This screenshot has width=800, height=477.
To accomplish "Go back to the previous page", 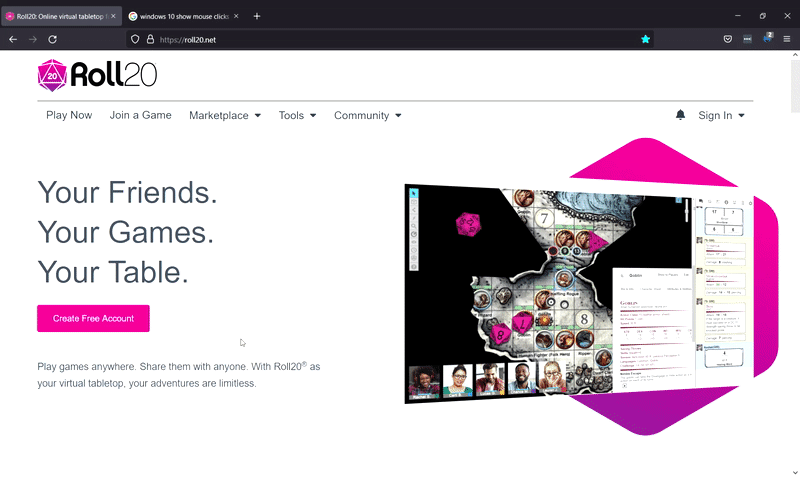I will 13,39.
